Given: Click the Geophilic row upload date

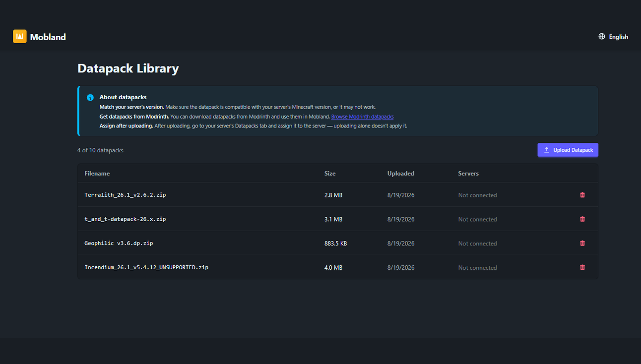Looking at the screenshot, I should [401, 243].
